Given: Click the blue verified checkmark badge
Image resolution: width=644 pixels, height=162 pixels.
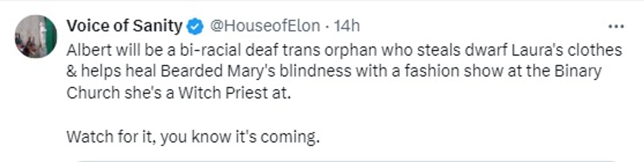Looking at the screenshot, I should point(195,26).
